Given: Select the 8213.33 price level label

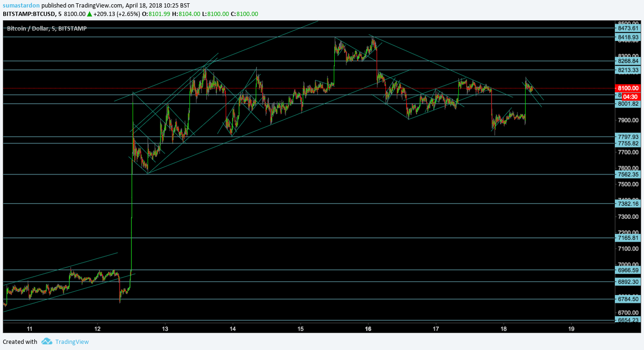Looking at the screenshot, I should (628, 70).
